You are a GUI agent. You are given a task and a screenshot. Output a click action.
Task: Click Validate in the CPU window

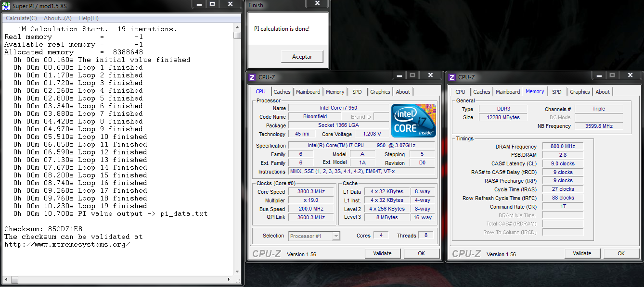tap(383, 253)
